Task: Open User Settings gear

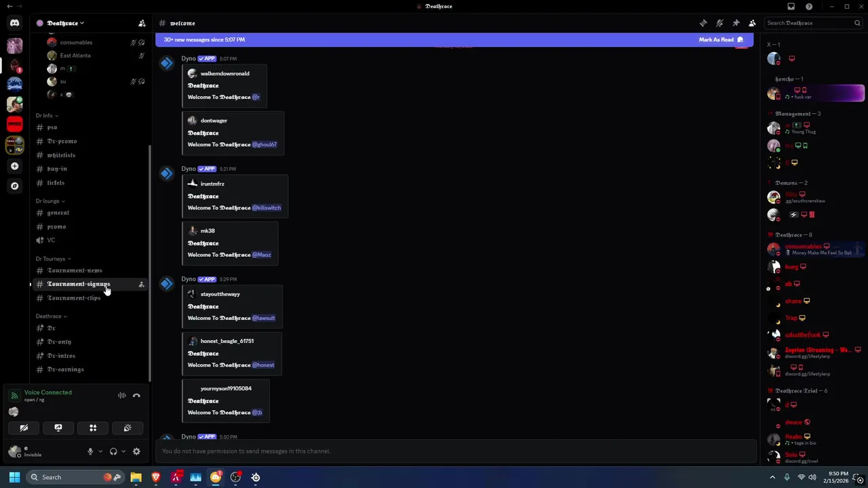Action: point(136,451)
